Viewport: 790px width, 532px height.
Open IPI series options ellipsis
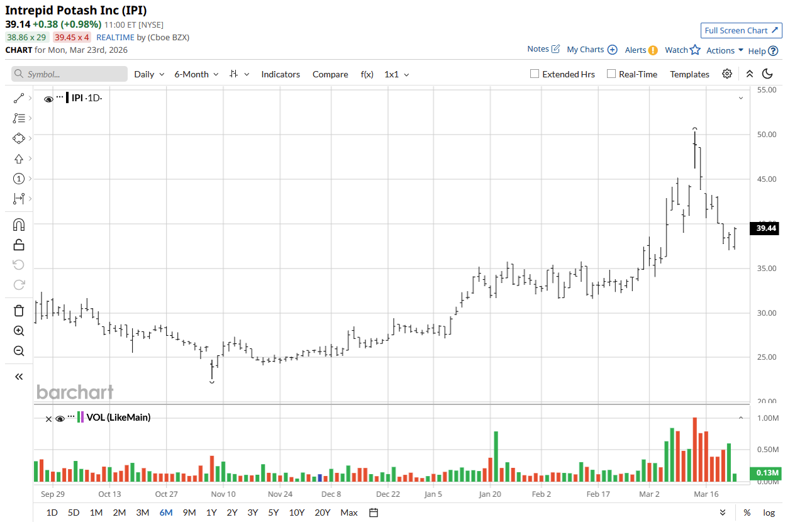coord(60,97)
